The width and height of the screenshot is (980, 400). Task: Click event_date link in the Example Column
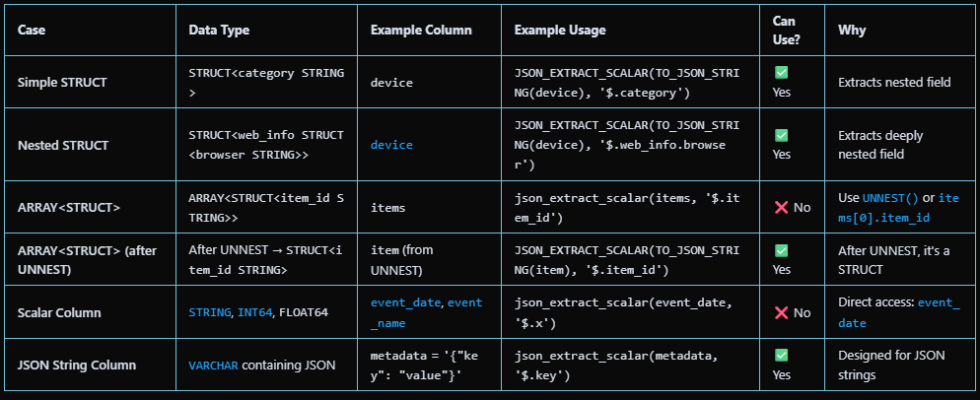coord(405,302)
